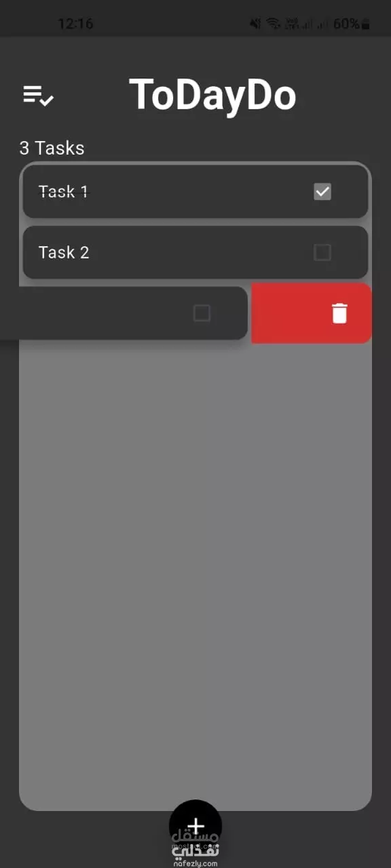Tap the swiped-left third task card

coord(124,313)
